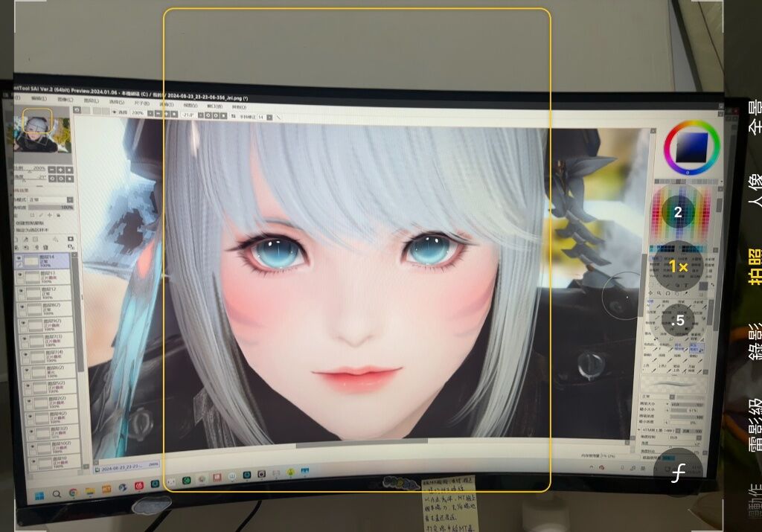The height and width of the screenshot is (532, 762).
Task: Open File Explorer from the taskbar
Action: pos(90,491)
